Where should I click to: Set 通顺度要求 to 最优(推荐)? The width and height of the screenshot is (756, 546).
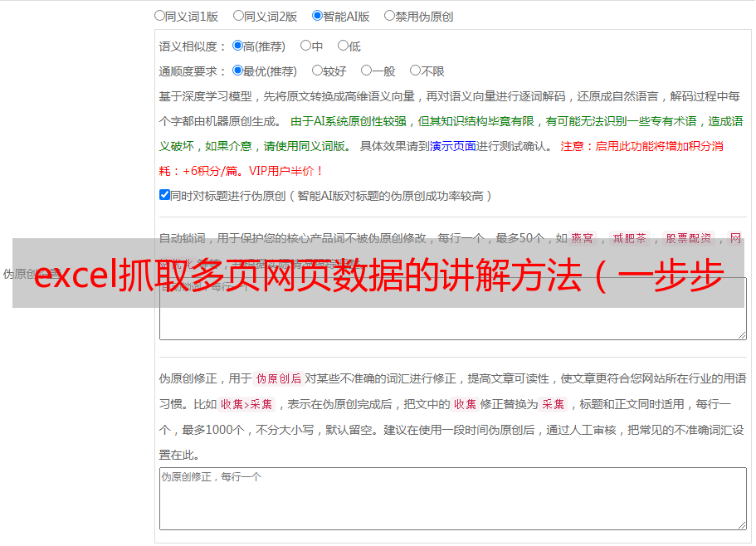(237, 71)
